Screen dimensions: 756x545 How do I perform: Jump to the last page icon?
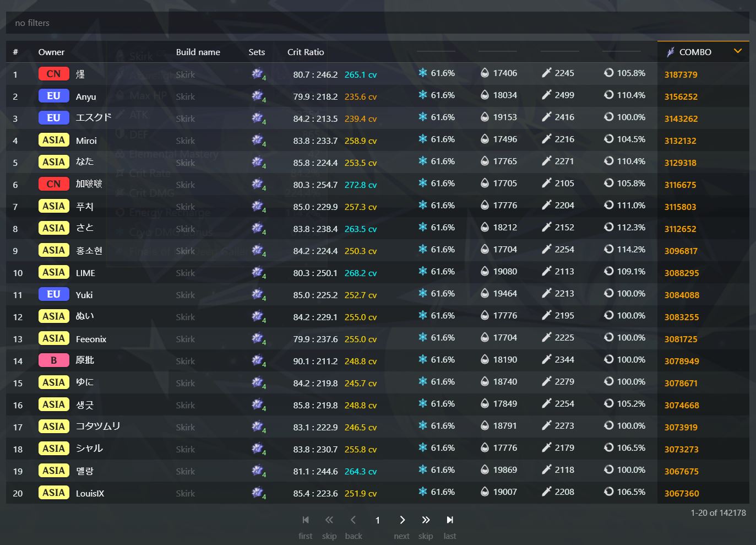tap(450, 520)
